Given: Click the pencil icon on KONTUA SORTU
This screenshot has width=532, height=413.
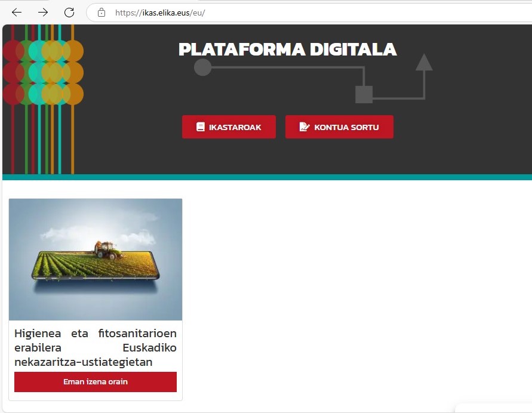Looking at the screenshot, I should click(305, 127).
